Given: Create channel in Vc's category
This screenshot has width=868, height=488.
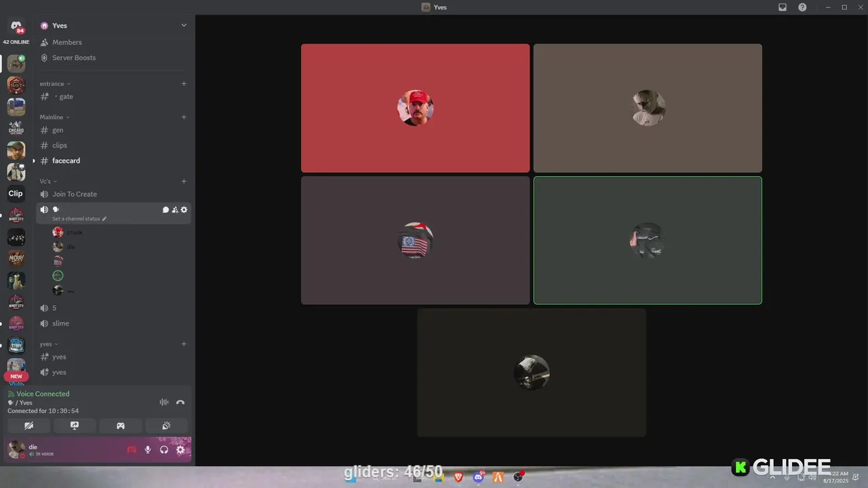Looking at the screenshot, I should [x=184, y=182].
